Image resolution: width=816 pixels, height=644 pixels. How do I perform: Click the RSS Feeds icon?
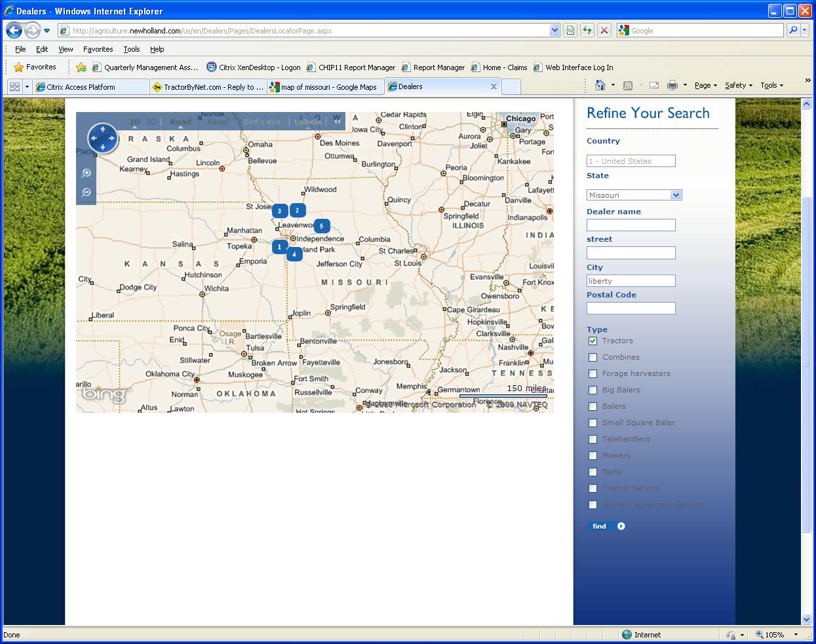coord(627,85)
